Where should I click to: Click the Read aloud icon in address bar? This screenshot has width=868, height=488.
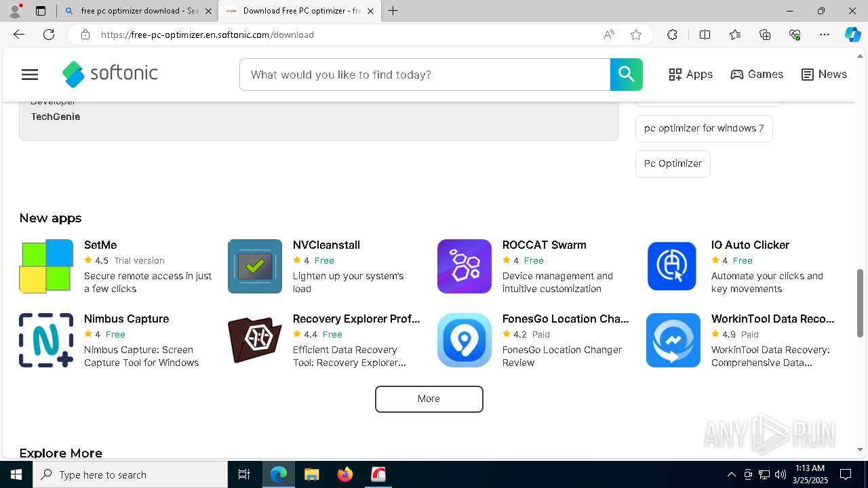pyautogui.click(x=609, y=35)
